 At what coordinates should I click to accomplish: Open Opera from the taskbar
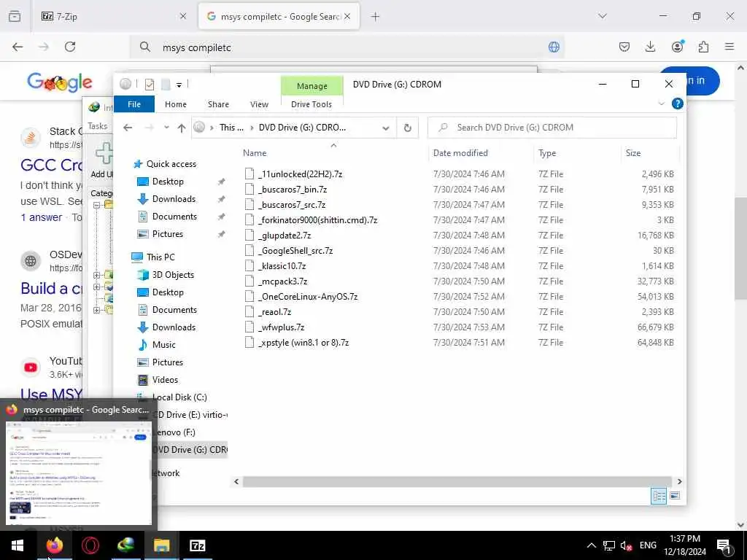click(90, 545)
